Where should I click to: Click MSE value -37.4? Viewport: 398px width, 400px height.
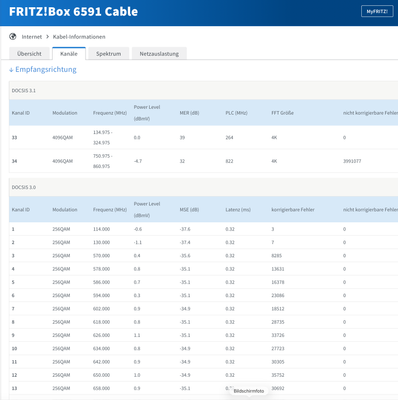[x=185, y=242]
